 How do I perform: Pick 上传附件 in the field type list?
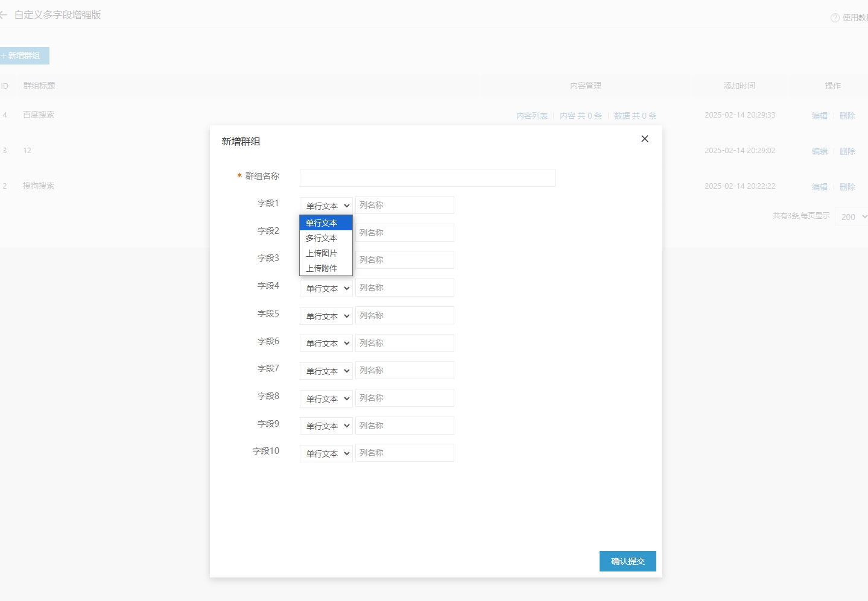click(x=322, y=268)
